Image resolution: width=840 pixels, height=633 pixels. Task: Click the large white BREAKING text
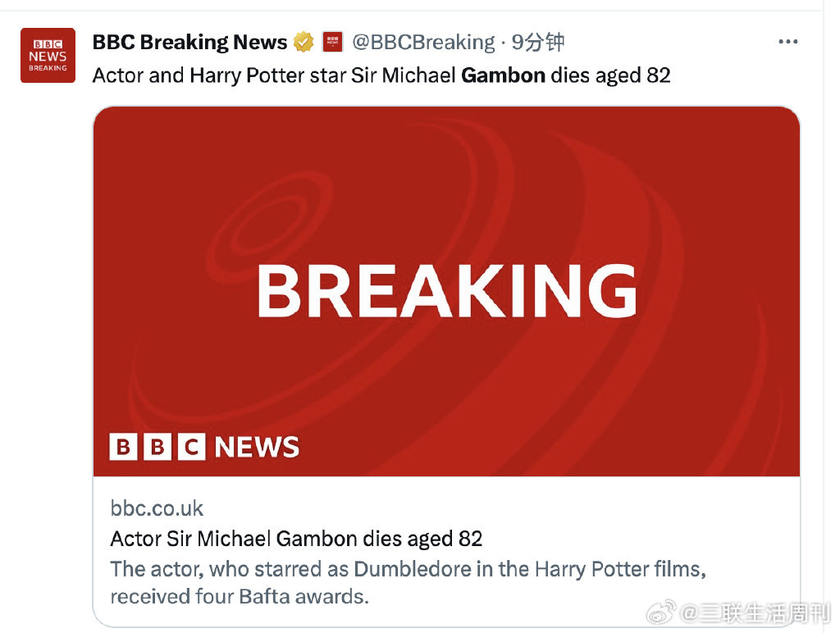pyautogui.click(x=447, y=291)
